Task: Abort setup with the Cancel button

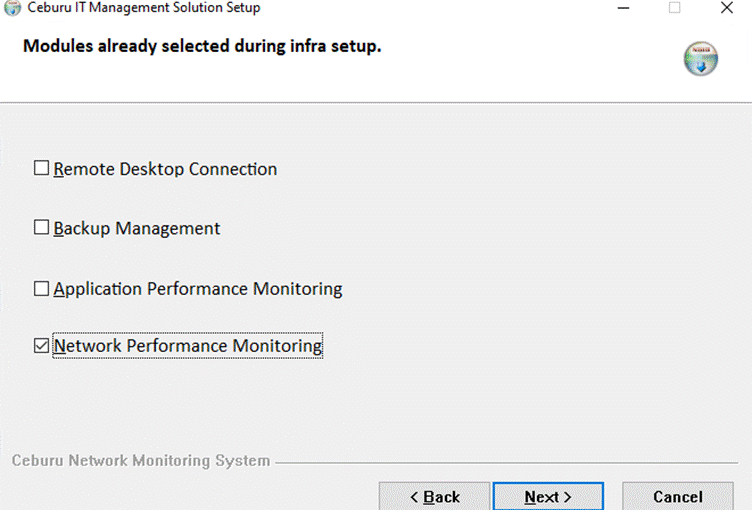Action: pos(678,497)
